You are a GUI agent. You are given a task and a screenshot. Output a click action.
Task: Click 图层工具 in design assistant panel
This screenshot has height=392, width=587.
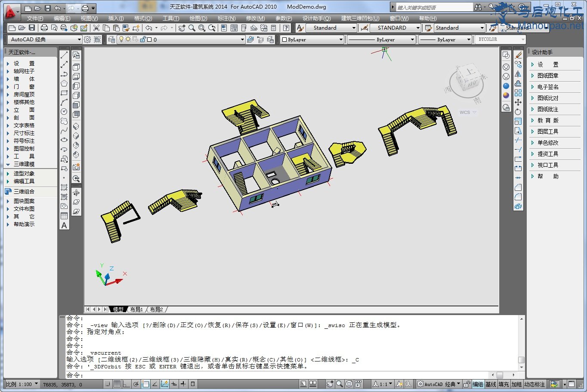tap(548, 132)
